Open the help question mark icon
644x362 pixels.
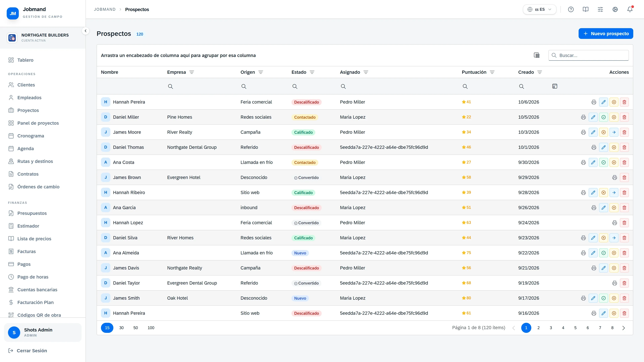571,10
